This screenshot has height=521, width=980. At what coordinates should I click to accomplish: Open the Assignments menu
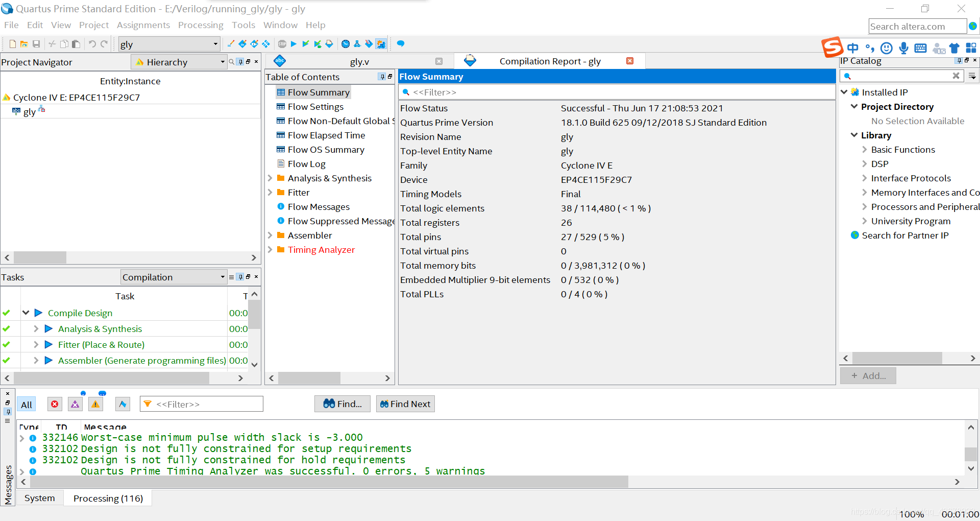(143, 25)
